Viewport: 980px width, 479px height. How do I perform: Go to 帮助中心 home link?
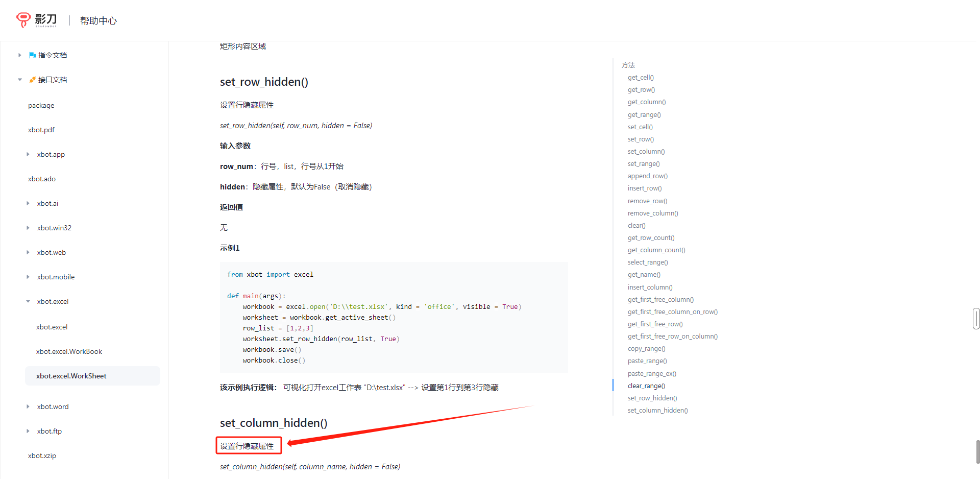pos(99,20)
